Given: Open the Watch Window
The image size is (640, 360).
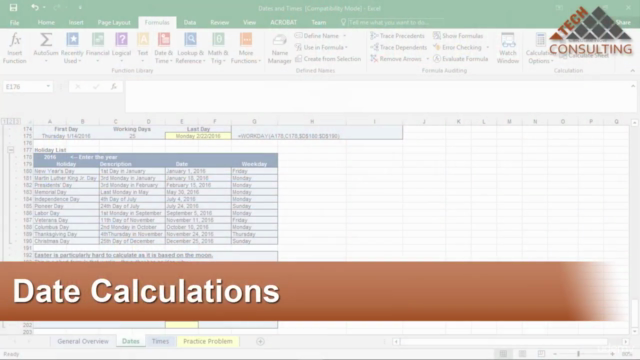Looking at the screenshot, I should pos(508,48).
